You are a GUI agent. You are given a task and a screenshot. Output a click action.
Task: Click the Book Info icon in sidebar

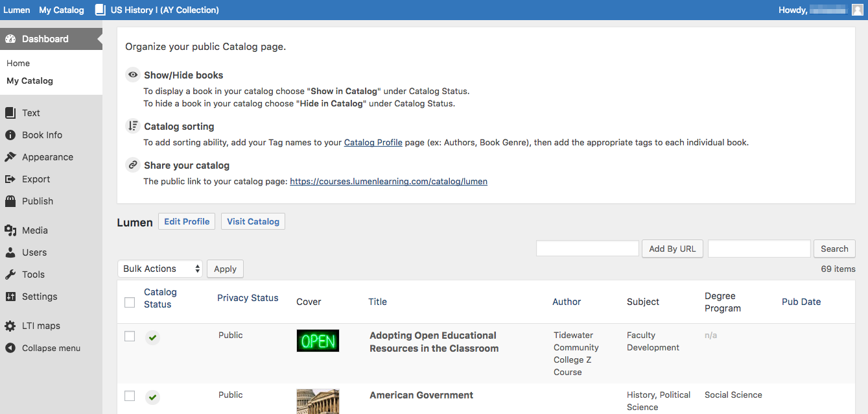click(10, 135)
